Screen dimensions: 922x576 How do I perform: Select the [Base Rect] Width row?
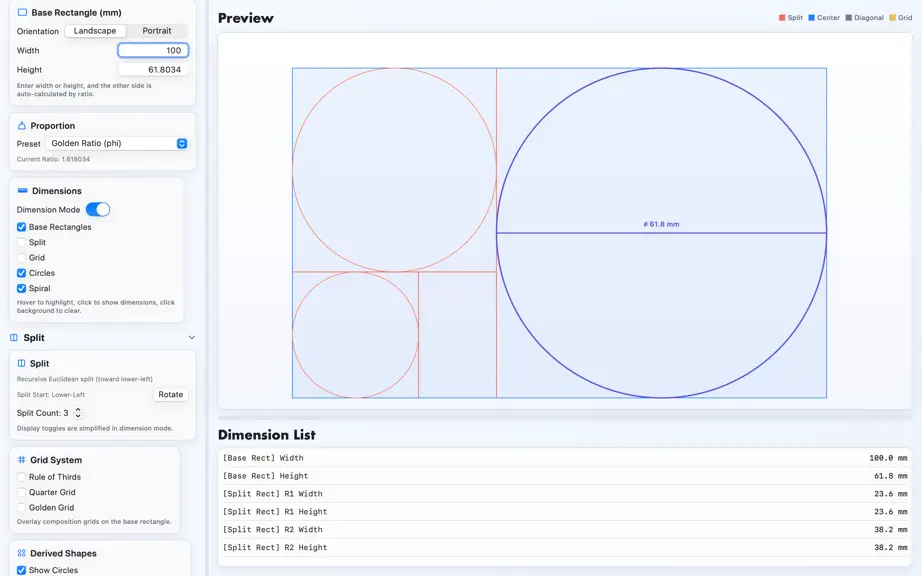pyautogui.click(x=564, y=458)
